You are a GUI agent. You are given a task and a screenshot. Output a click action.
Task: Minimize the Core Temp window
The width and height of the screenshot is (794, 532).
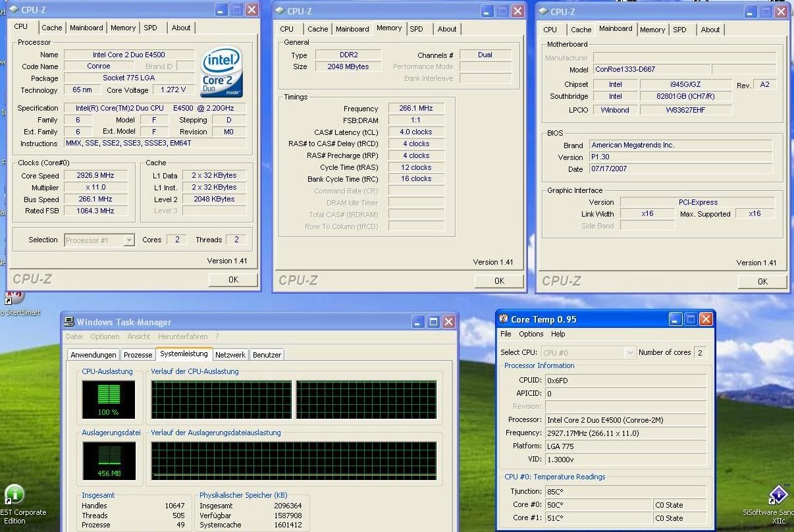coord(675,319)
